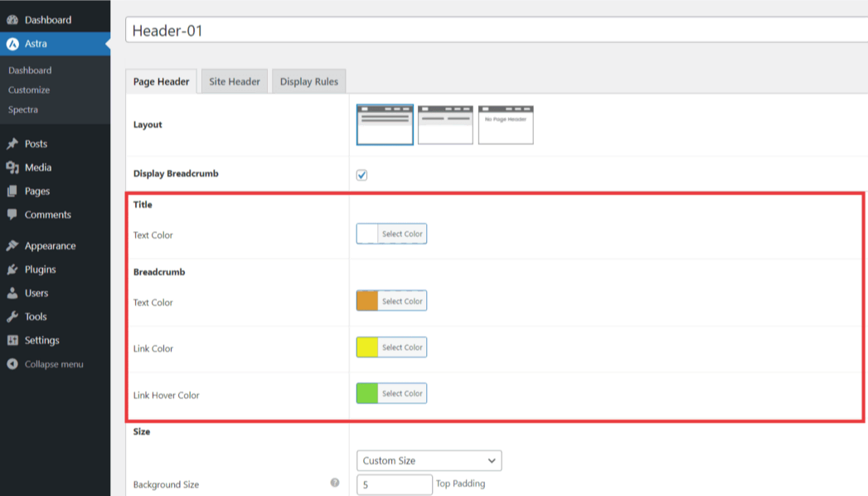The image size is (868, 496).
Task: Choose the first page header layout option
Action: [x=385, y=124]
